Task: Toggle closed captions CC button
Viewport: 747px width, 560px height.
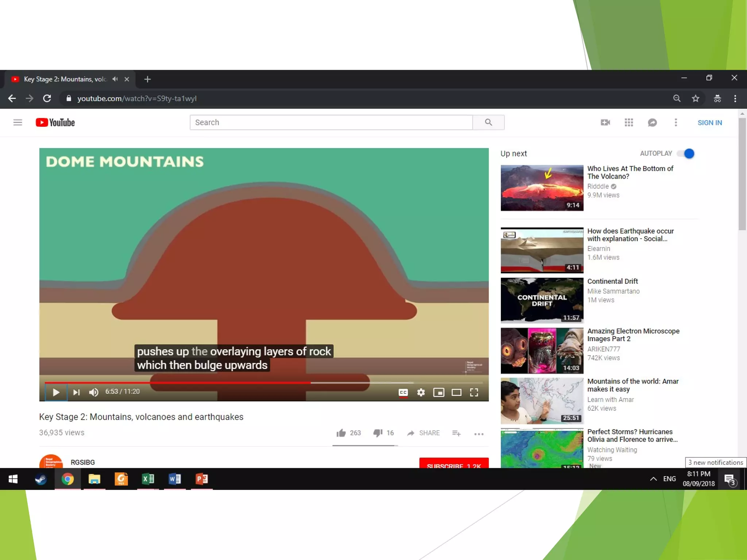Action: click(403, 392)
